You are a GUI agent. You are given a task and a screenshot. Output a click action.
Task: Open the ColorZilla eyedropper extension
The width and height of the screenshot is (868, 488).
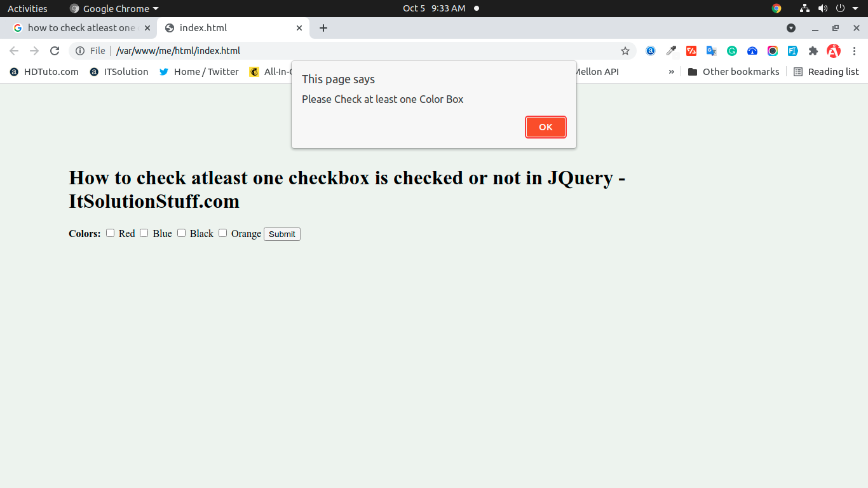click(671, 50)
